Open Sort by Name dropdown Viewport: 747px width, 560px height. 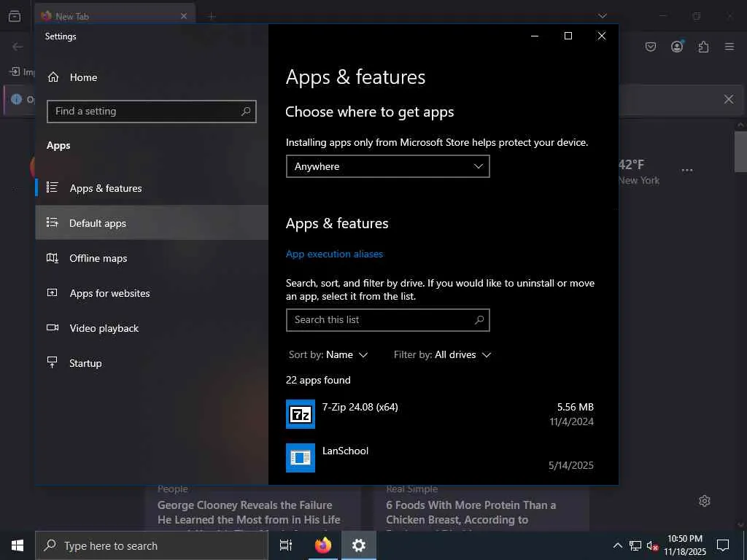pyautogui.click(x=328, y=355)
